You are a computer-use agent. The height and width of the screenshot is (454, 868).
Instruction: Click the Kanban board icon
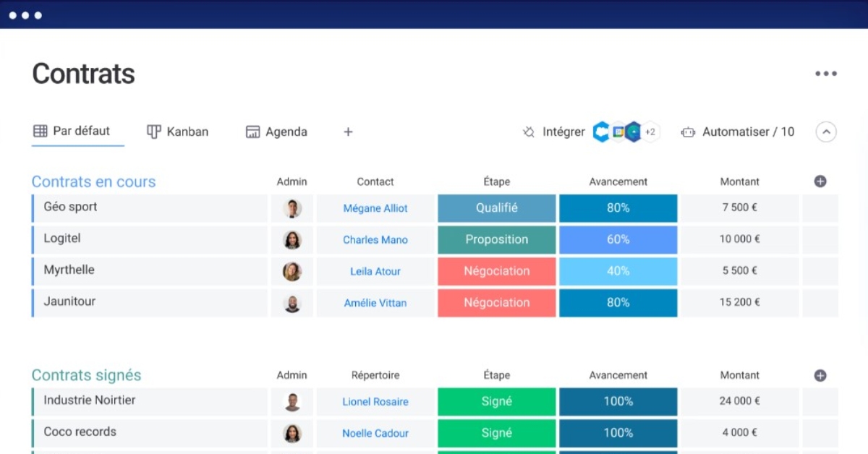pyautogui.click(x=153, y=132)
